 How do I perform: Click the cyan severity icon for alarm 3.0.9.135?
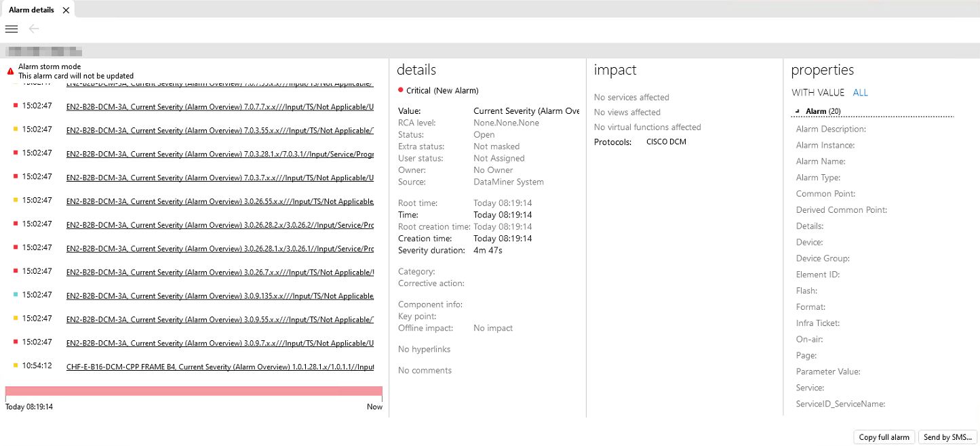(x=16, y=295)
